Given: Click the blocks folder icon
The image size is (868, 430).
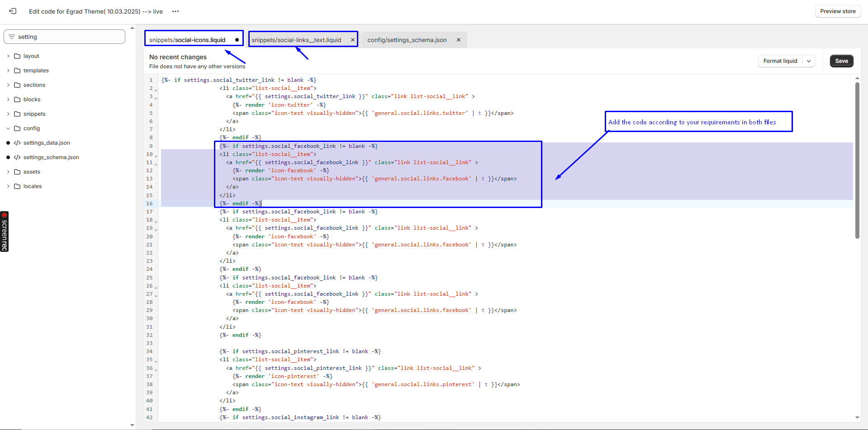Looking at the screenshot, I should 17,99.
